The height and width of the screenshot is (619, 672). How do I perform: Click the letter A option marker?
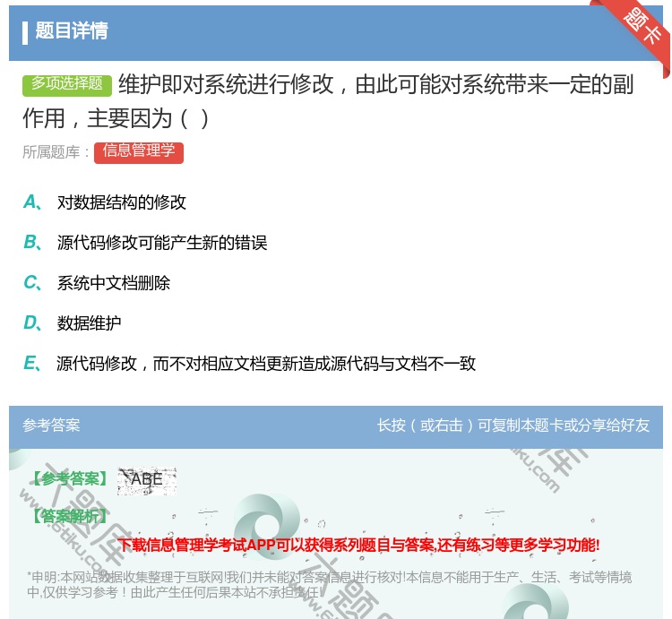pos(32,202)
